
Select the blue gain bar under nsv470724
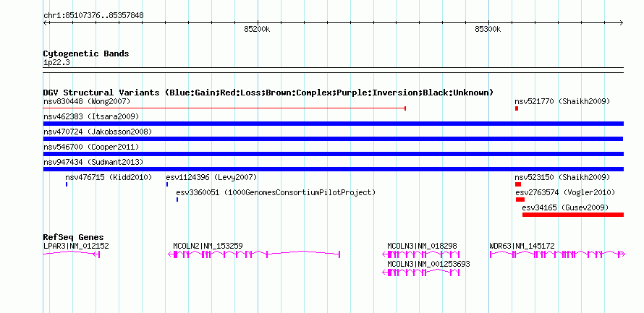tap(334, 139)
